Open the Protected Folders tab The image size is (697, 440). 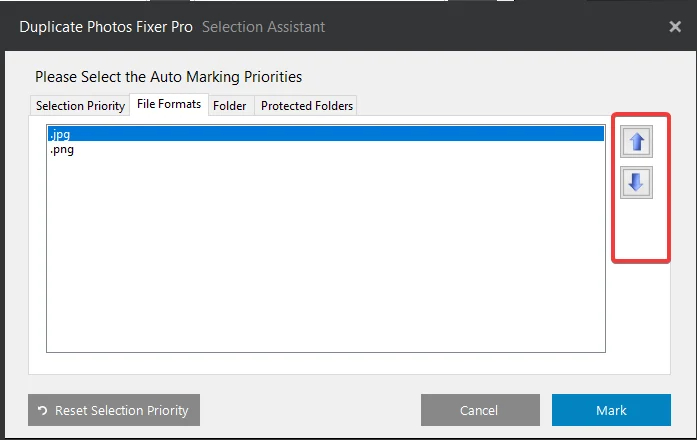point(306,106)
